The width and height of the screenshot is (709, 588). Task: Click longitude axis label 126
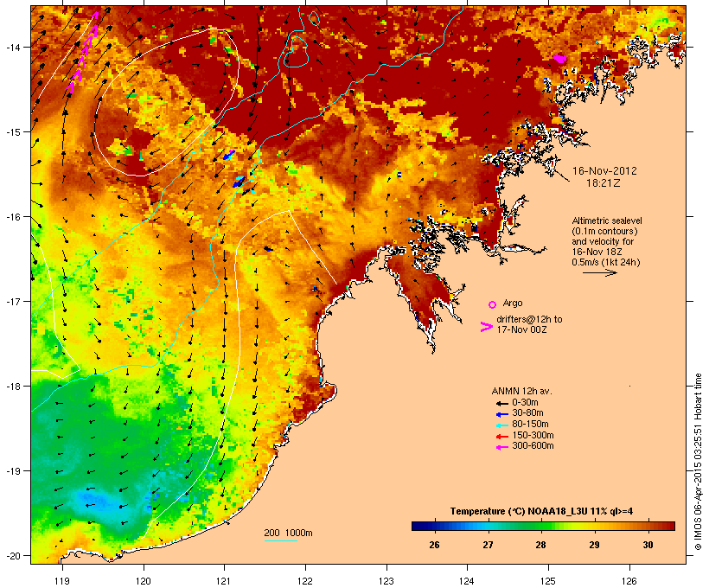pyautogui.click(x=629, y=581)
